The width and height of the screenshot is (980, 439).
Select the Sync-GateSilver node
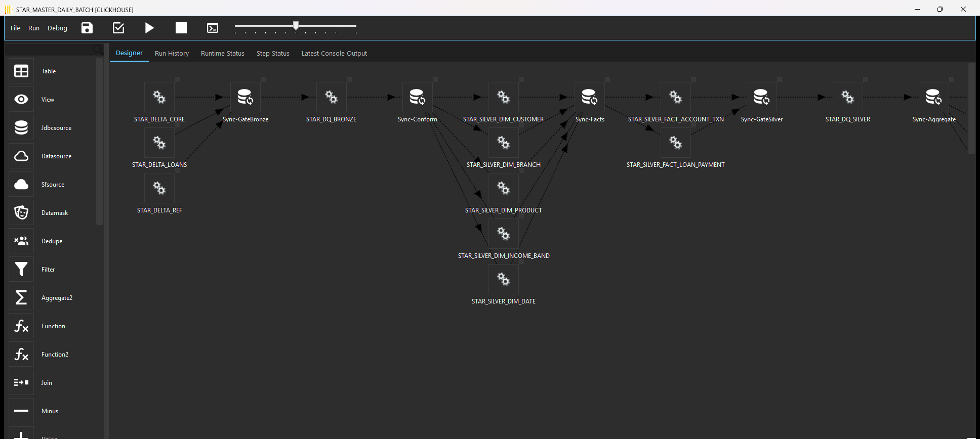(x=762, y=97)
